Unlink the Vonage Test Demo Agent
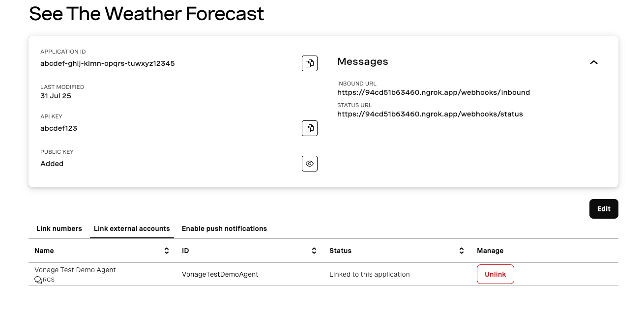Screen dimensions: 644x314 (x=495, y=274)
